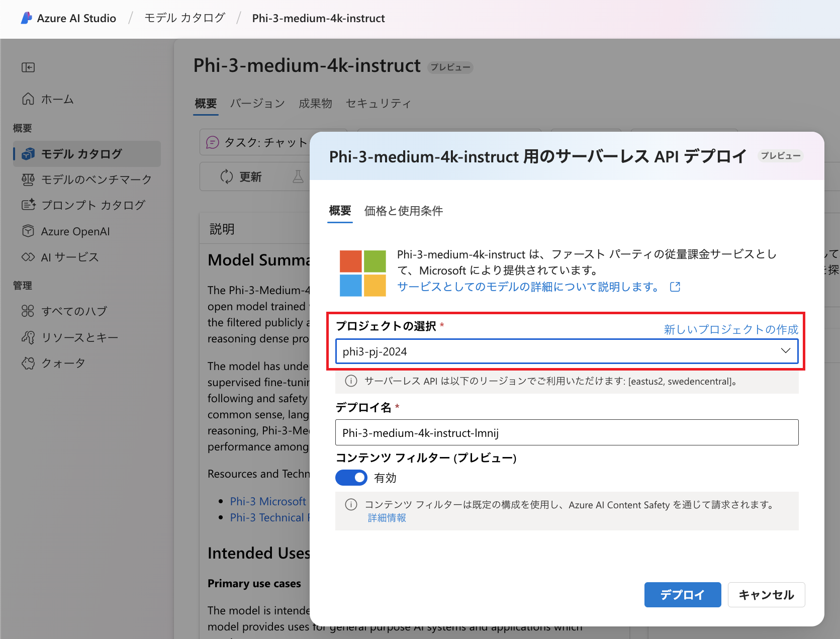The height and width of the screenshot is (639, 840).
Task: Open AI サービス in sidebar
Action: pos(86,257)
